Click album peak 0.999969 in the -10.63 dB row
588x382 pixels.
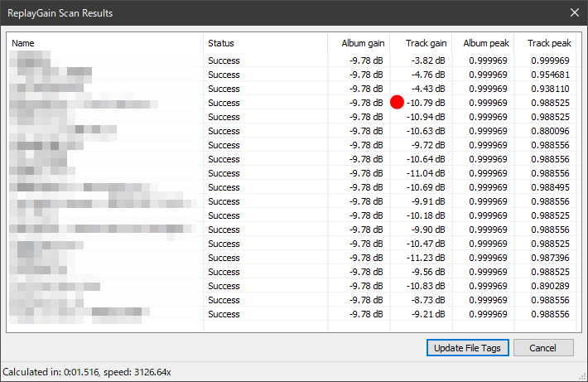pos(488,131)
